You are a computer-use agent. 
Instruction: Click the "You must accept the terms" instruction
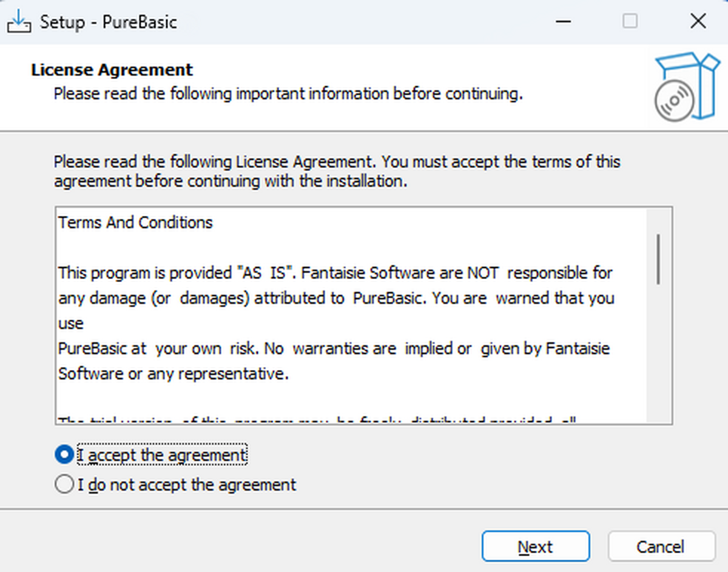click(x=500, y=163)
